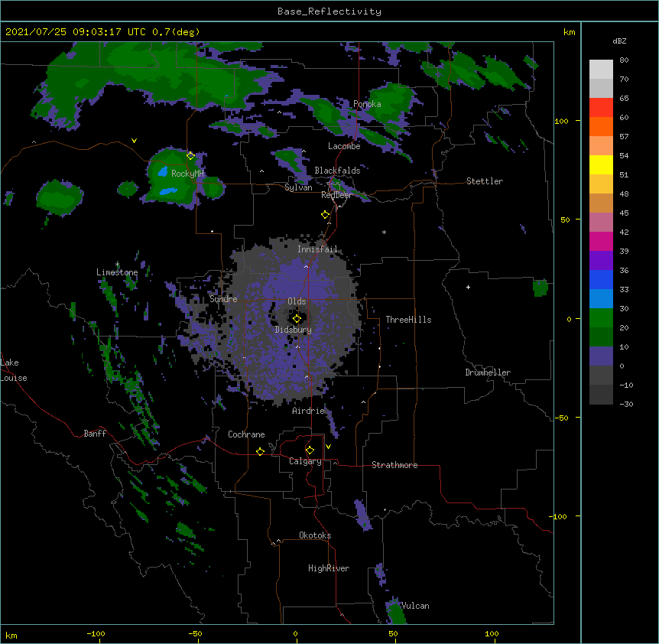Click the Blackfalds label
Screen dimensions: 659x644
[x=337, y=171]
